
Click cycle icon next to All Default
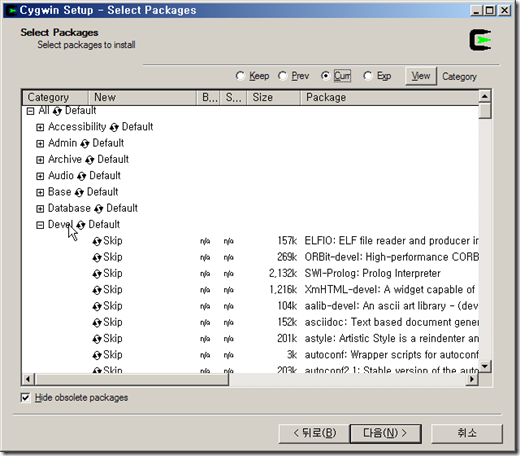pos(57,111)
